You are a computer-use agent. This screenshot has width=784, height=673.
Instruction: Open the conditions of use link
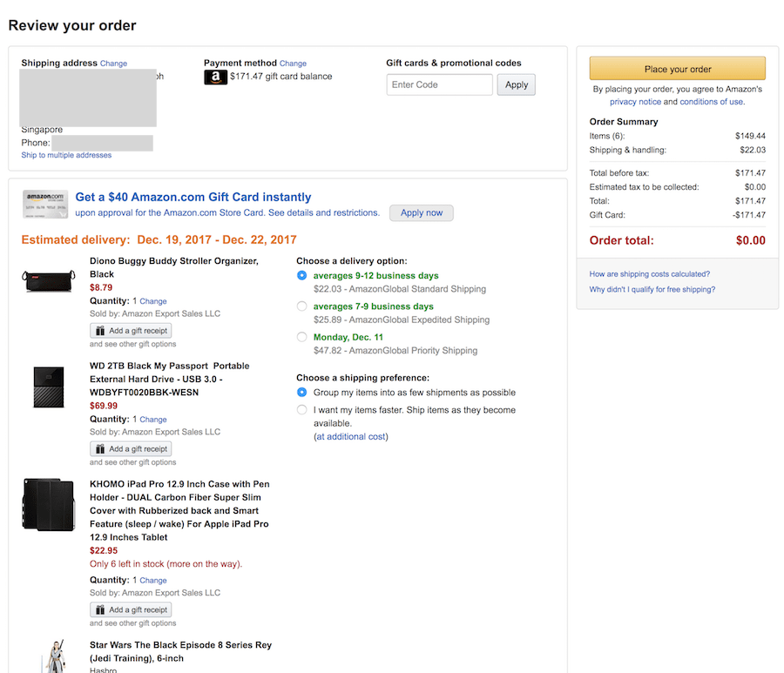pyautogui.click(x=711, y=102)
